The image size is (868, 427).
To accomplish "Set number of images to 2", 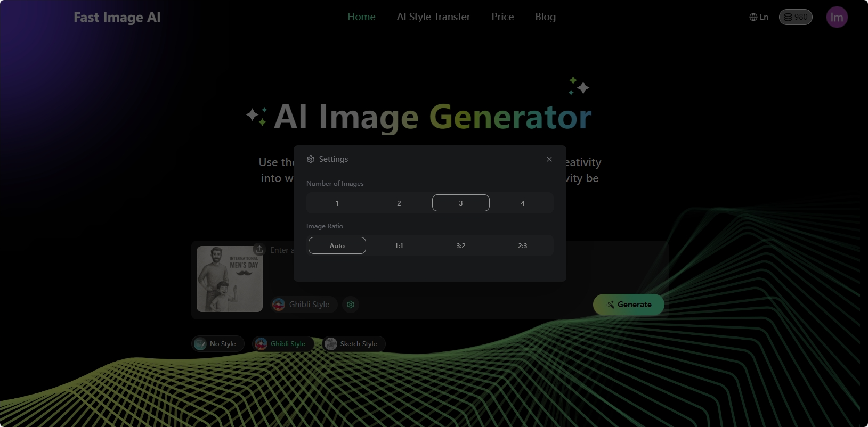I will point(399,203).
